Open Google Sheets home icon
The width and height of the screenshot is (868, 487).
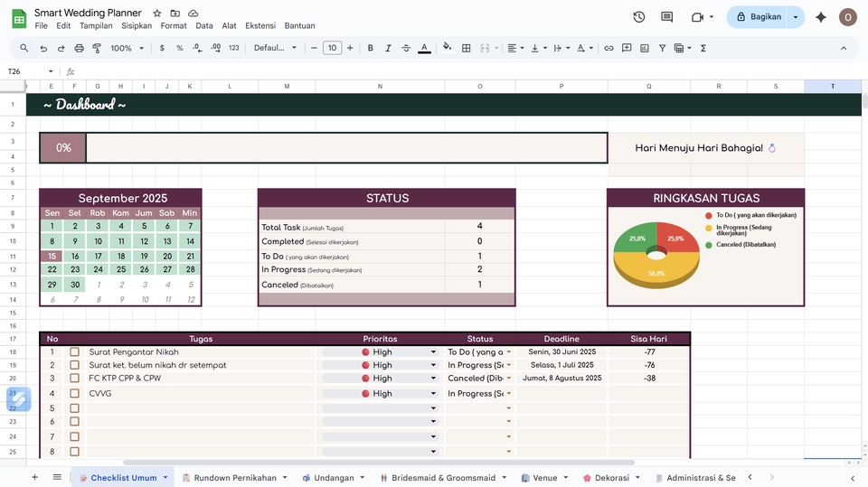(x=19, y=19)
